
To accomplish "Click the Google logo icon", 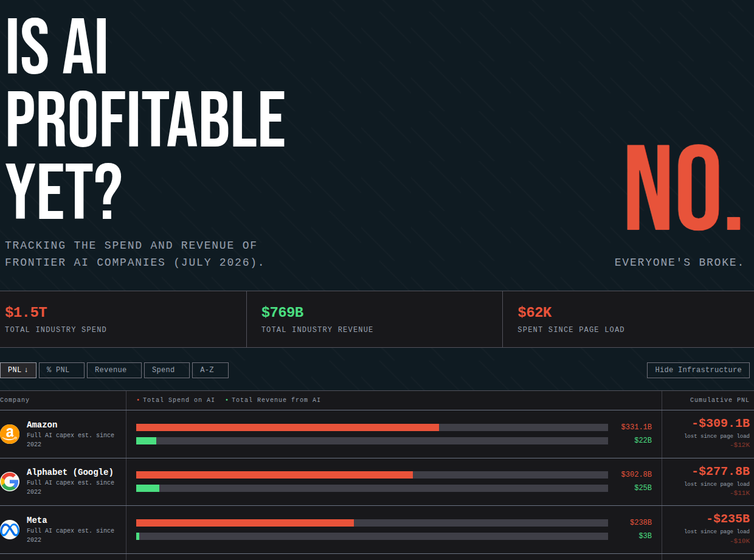I will tap(10, 482).
